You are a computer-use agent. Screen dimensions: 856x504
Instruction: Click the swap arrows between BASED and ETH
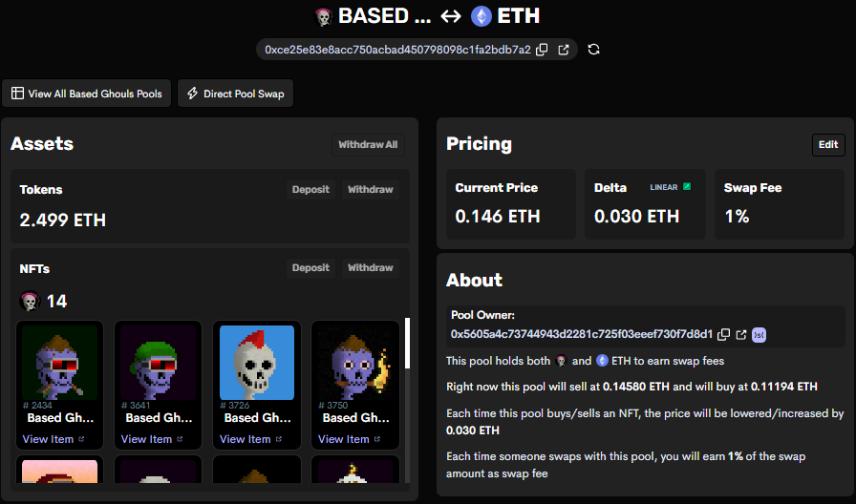point(450,16)
